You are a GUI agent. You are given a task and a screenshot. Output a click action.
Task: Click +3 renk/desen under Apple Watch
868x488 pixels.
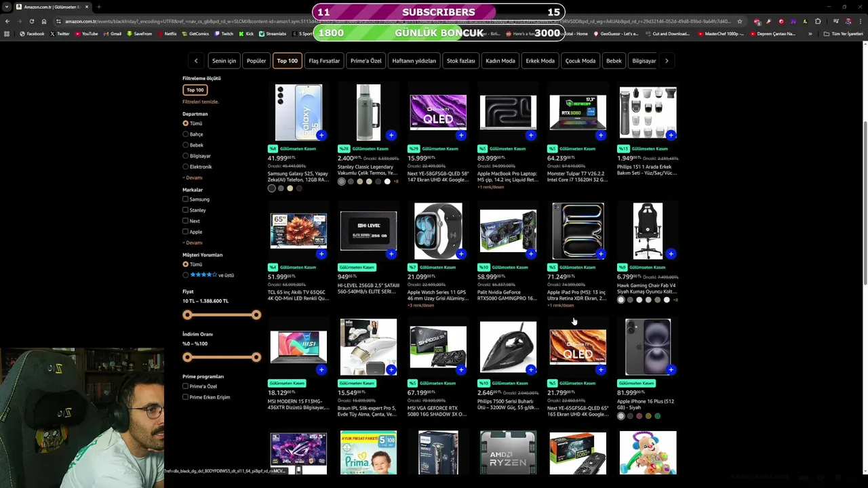[420, 305]
